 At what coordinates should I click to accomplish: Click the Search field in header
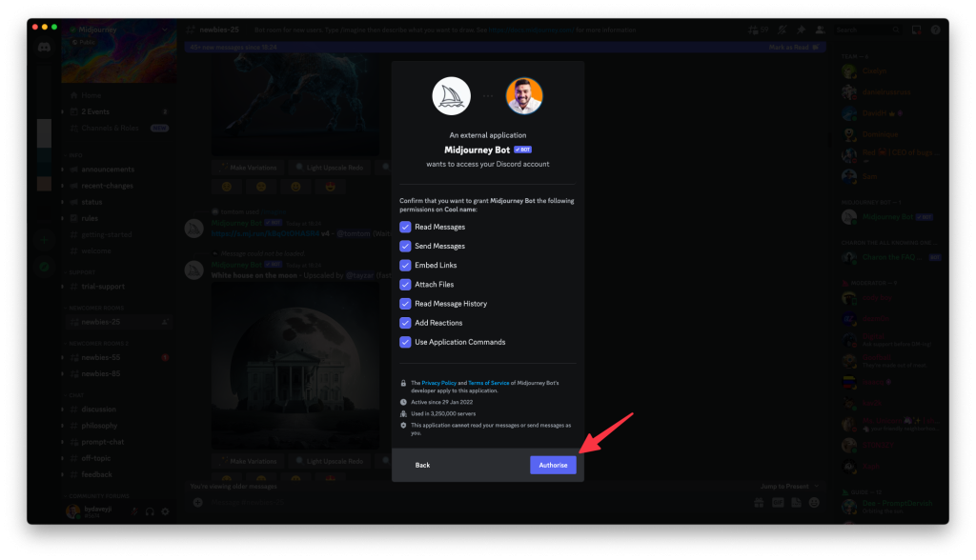pyautogui.click(x=868, y=30)
